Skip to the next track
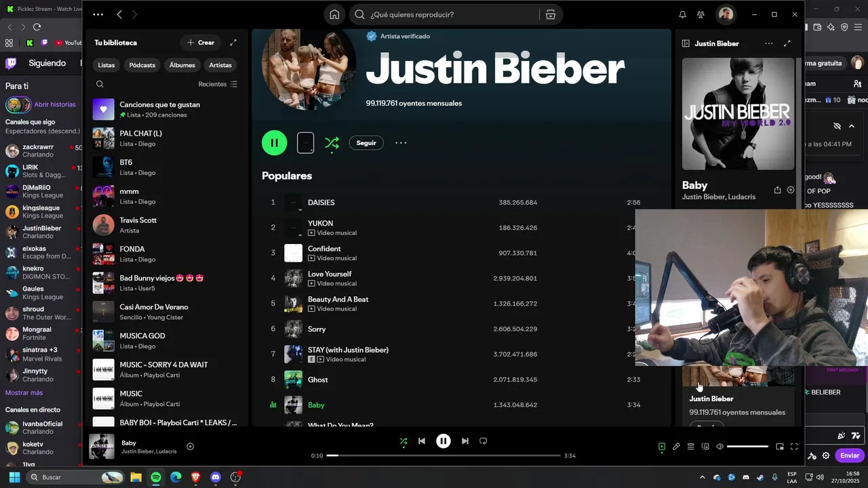This screenshot has width=868, height=488. [x=465, y=441]
